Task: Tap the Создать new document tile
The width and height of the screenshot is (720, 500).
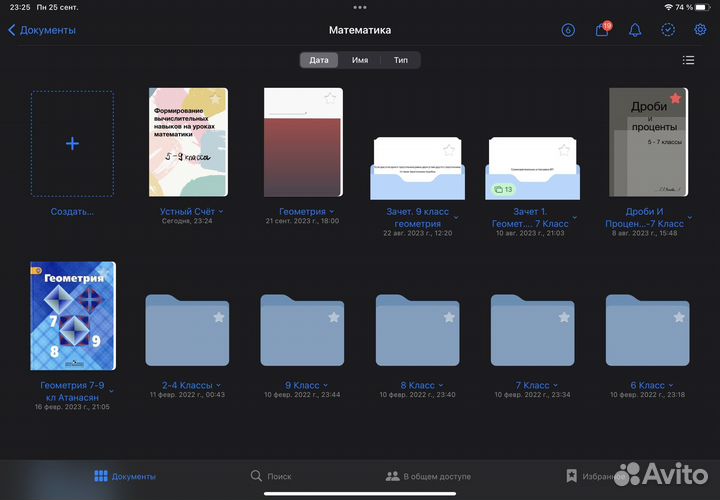Action: click(72, 144)
